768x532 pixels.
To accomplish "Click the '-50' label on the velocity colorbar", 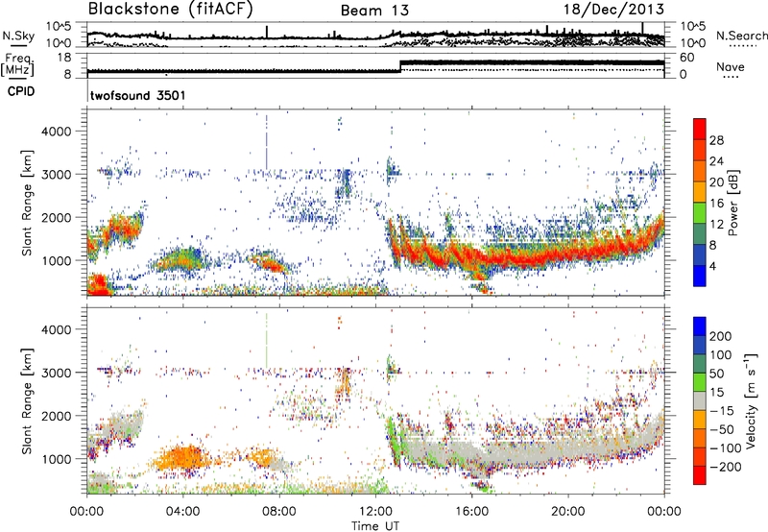I will (x=722, y=430).
